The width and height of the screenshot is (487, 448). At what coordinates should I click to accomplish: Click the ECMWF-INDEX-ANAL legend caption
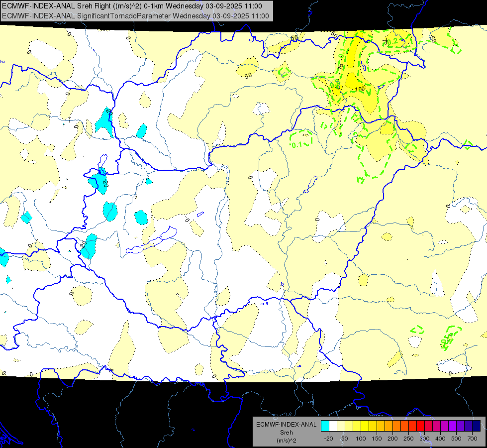286,425
